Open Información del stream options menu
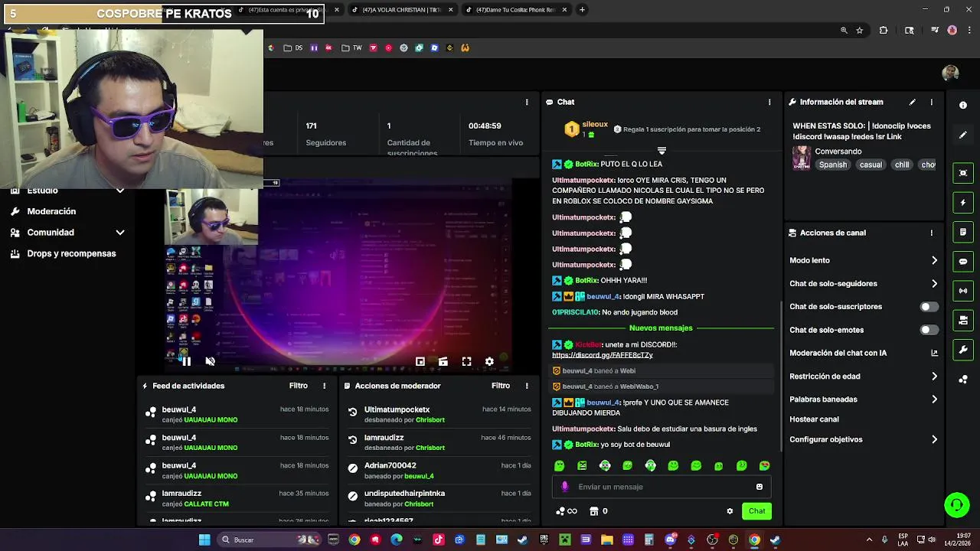980x551 pixels. 931,102
